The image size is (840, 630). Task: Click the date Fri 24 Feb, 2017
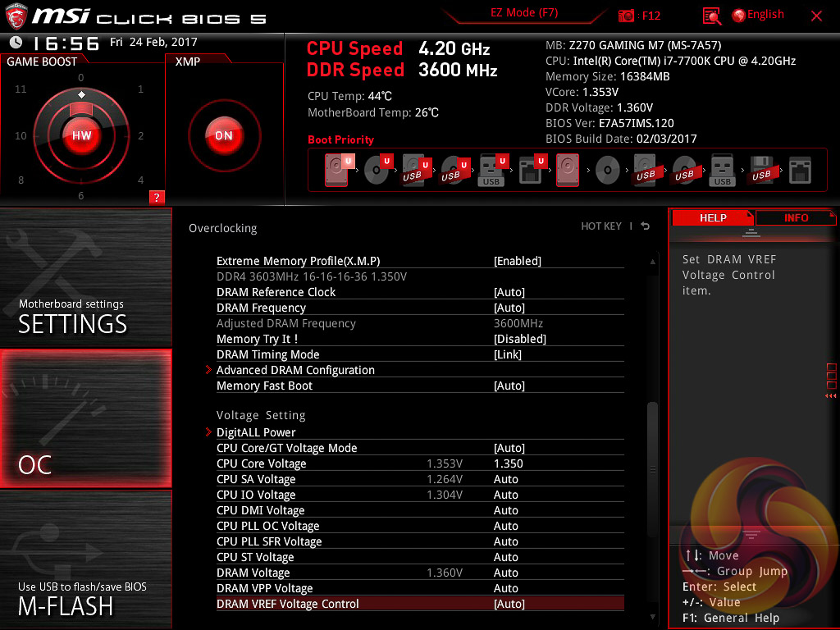click(153, 42)
